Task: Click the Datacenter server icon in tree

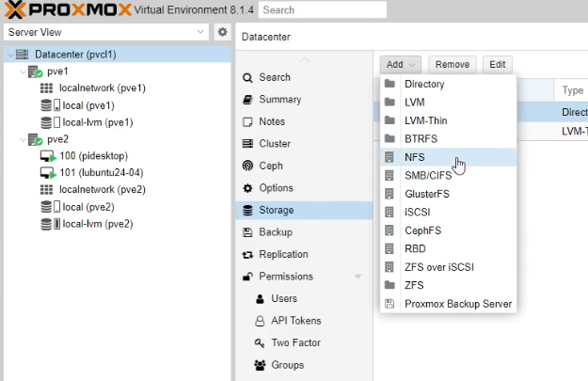Action: (x=23, y=55)
